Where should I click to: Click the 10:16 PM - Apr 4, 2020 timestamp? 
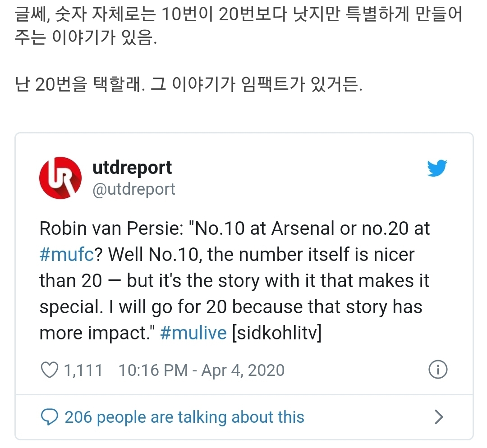(201, 370)
